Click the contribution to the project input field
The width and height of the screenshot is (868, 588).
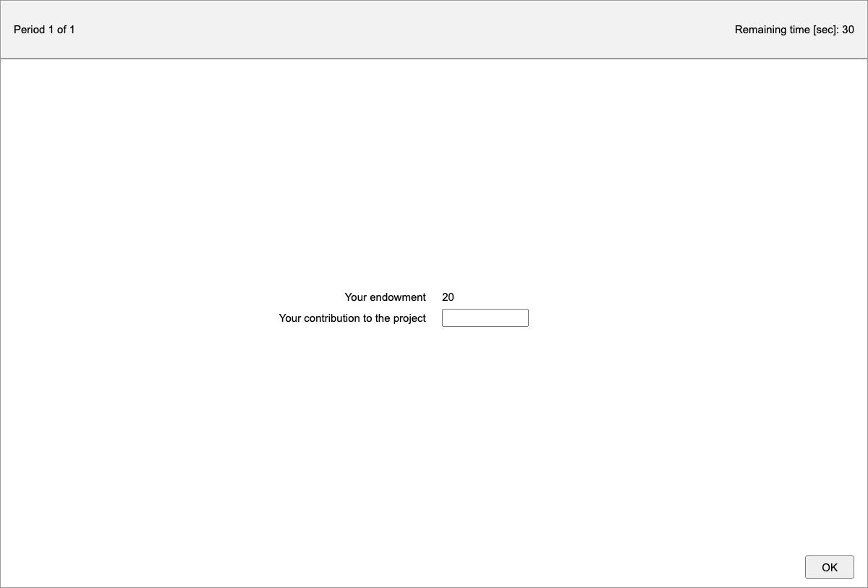[485, 318]
